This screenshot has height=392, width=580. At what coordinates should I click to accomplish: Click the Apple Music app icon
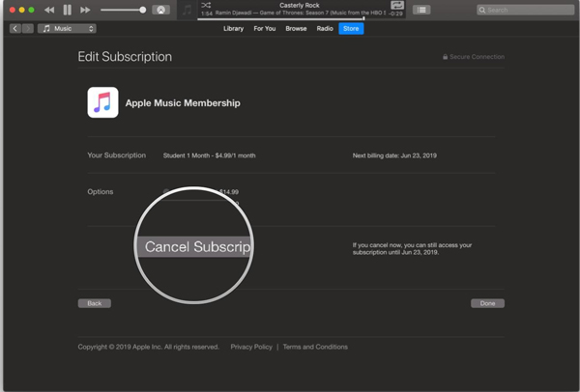[x=102, y=102]
